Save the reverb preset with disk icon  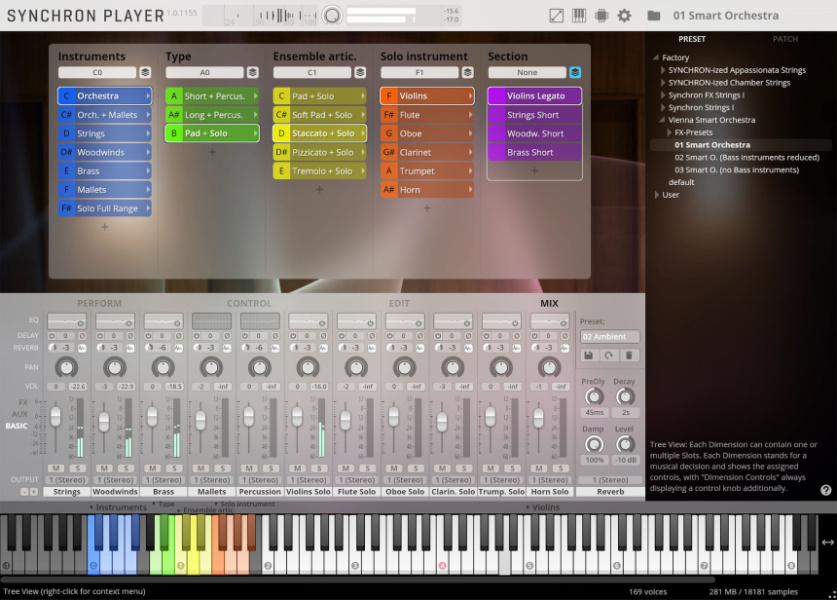589,355
